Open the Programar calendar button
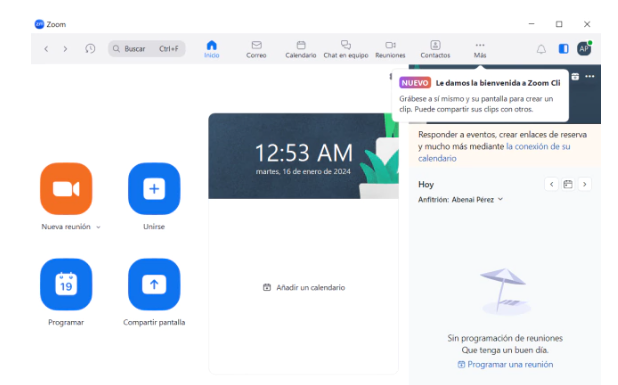 (x=66, y=284)
